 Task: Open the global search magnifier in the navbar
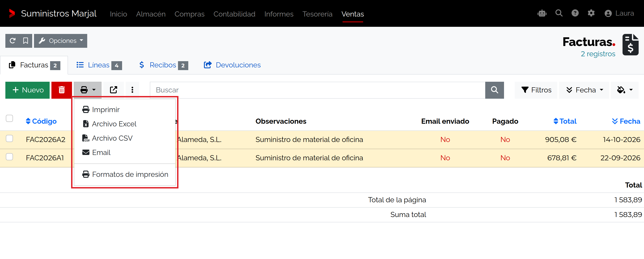point(559,13)
